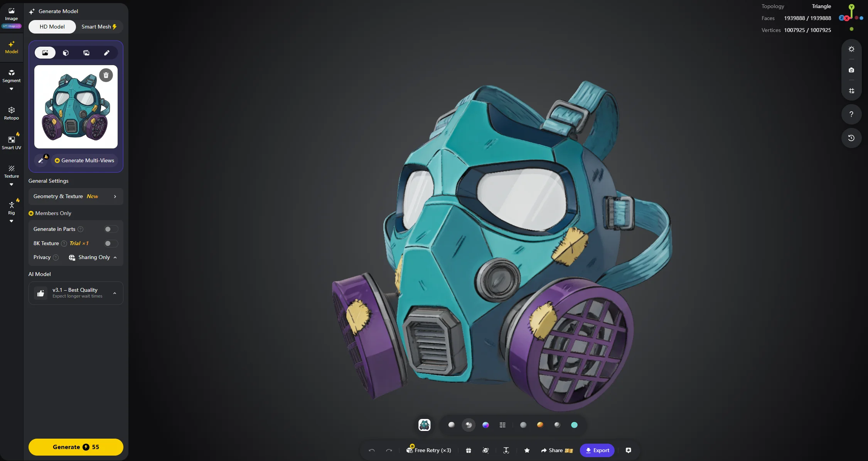Click the yellow Generate button
Viewport: 868px width, 461px height.
(76, 447)
